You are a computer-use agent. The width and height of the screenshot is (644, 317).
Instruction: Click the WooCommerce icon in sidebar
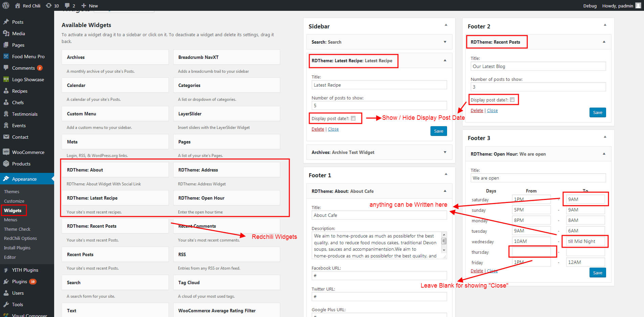[6, 152]
